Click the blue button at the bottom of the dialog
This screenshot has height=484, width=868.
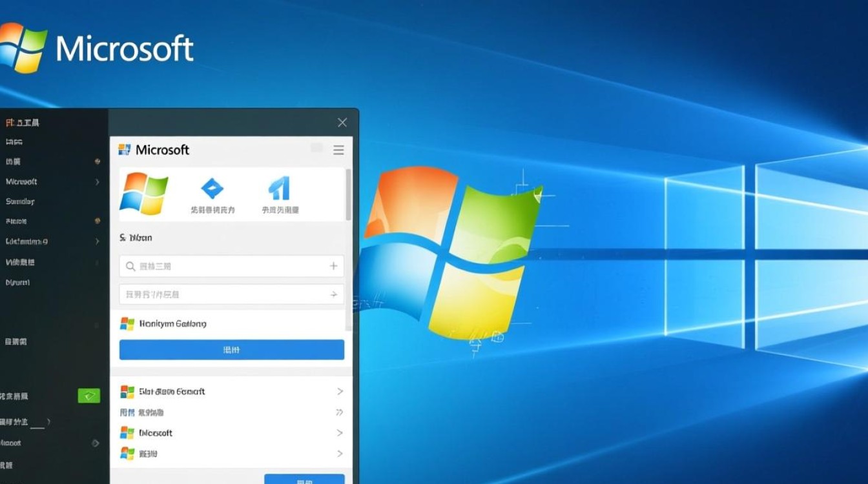(x=304, y=480)
